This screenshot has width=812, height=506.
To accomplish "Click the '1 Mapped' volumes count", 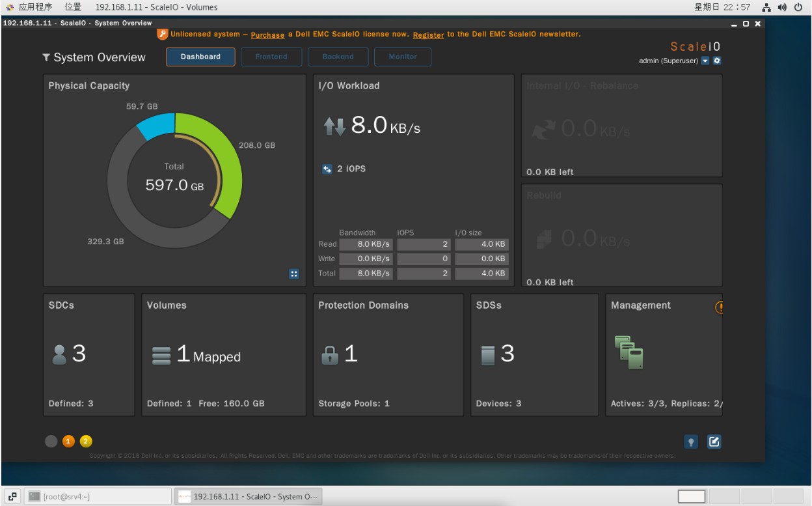I will (209, 355).
